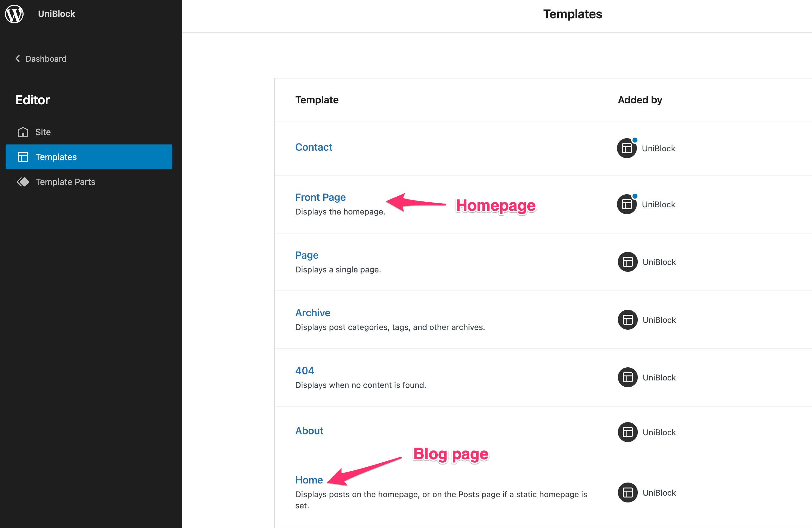Click the Templates layout icon in sidebar
This screenshot has height=528, width=812.
click(x=23, y=157)
